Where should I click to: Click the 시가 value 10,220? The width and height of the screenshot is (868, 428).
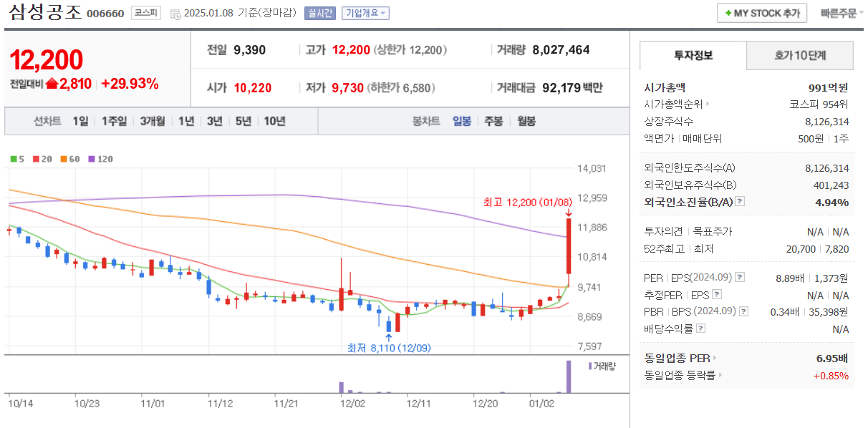[x=253, y=88]
